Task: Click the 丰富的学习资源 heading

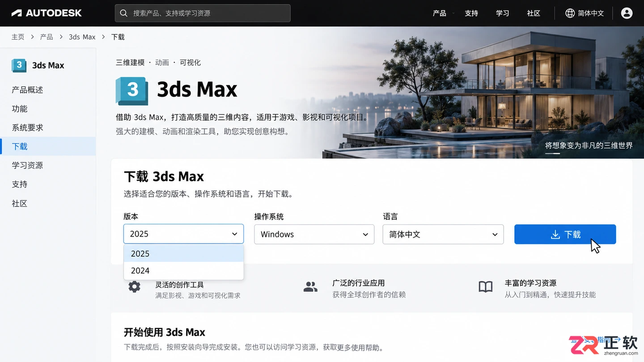Action: pyautogui.click(x=530, y=283)
